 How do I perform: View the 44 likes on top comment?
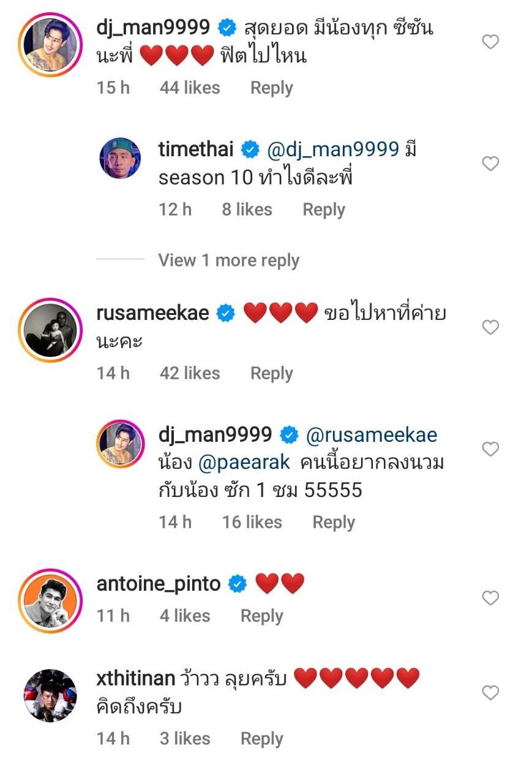[x=189, y=88]
